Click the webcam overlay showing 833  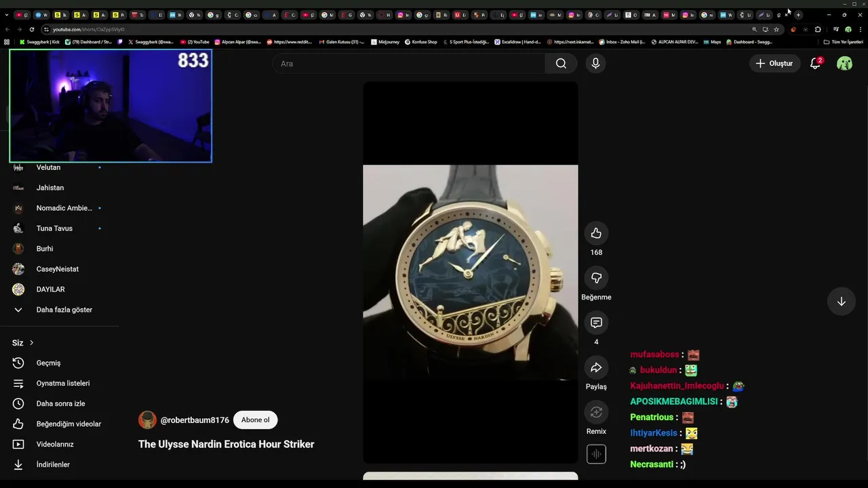tap(111, 106)
